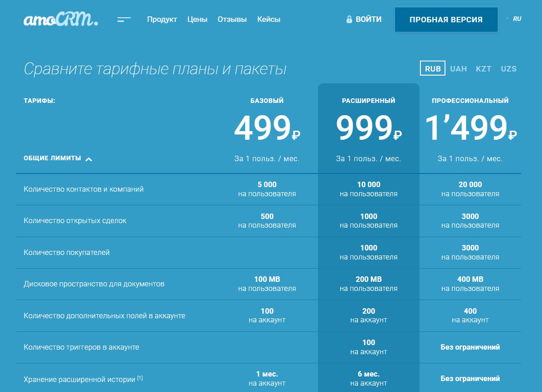
Task: Select RUB currency
Action: tap(433, 69)
